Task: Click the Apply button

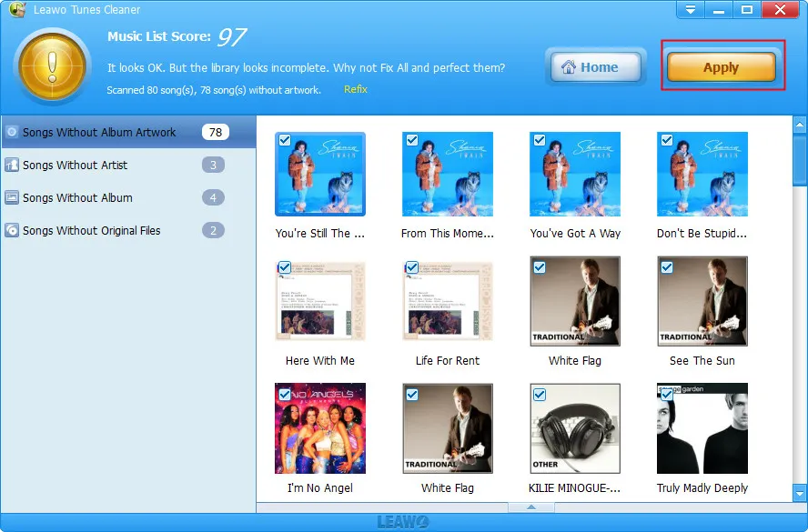Action: pyautogui.click(x=722, y=67)
